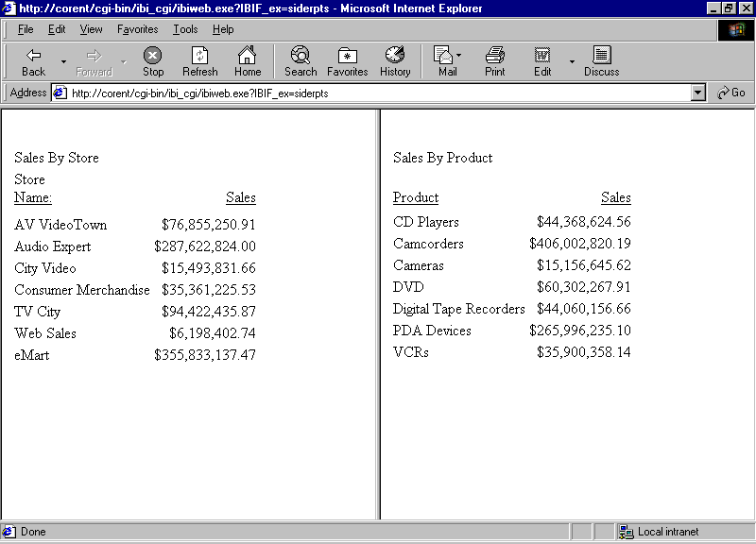Open the File menu
This screenshot has width=756, height=544.
[25, 29]
